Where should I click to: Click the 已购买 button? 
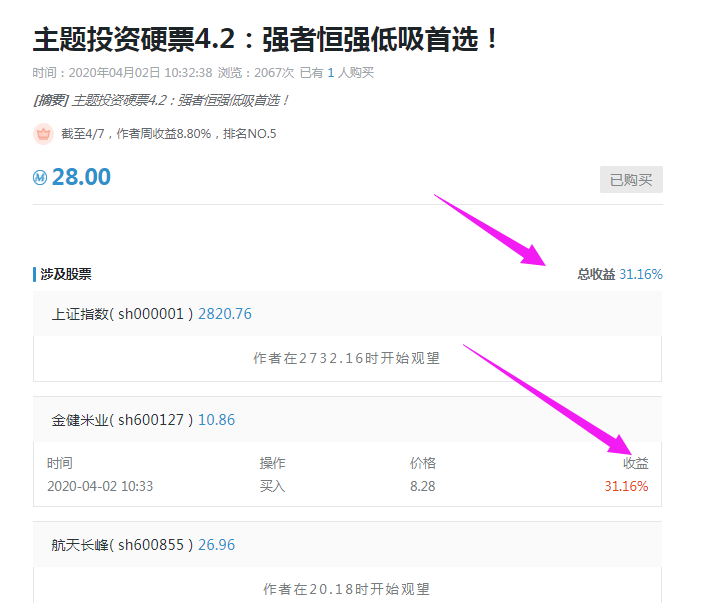pyautogui.click(x=631, y=180)
